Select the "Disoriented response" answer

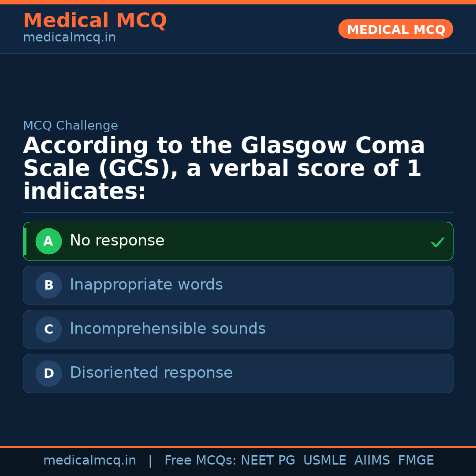coord(151,373)
